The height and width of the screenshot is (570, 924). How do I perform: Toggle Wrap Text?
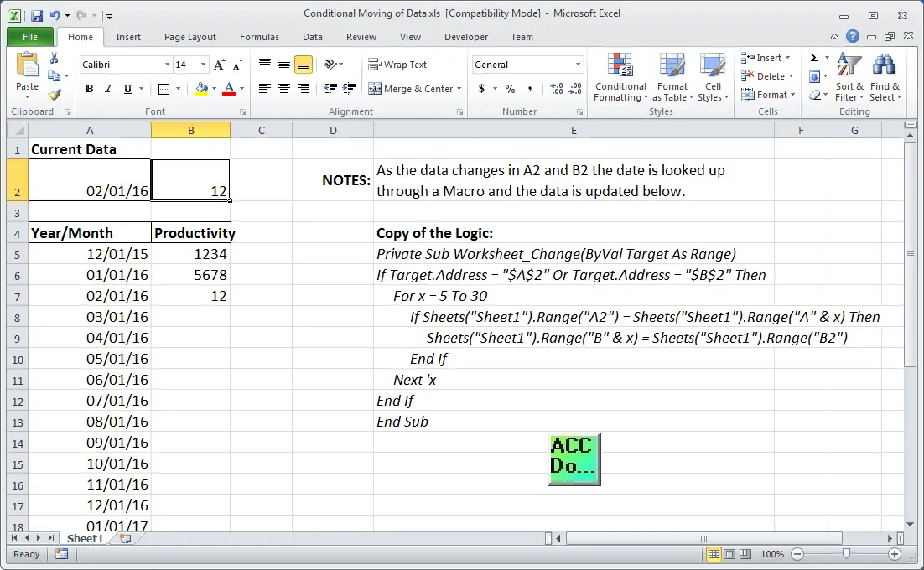pos(397,65)
